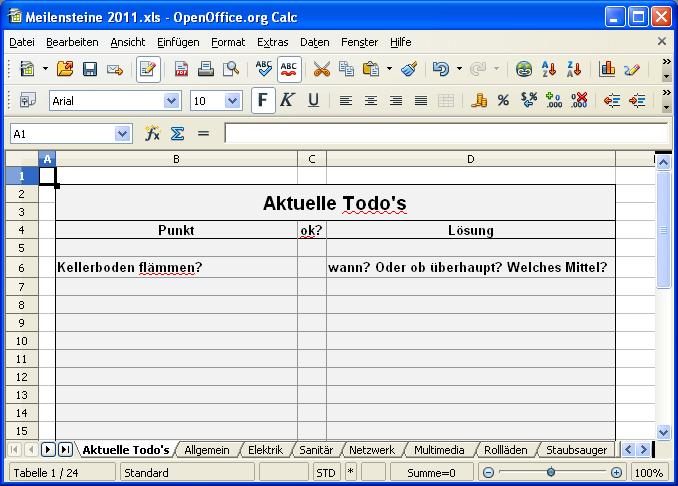The image size is (678, 486).
Task: Click the Sort Ascending icon
Action: click(548, 69)
